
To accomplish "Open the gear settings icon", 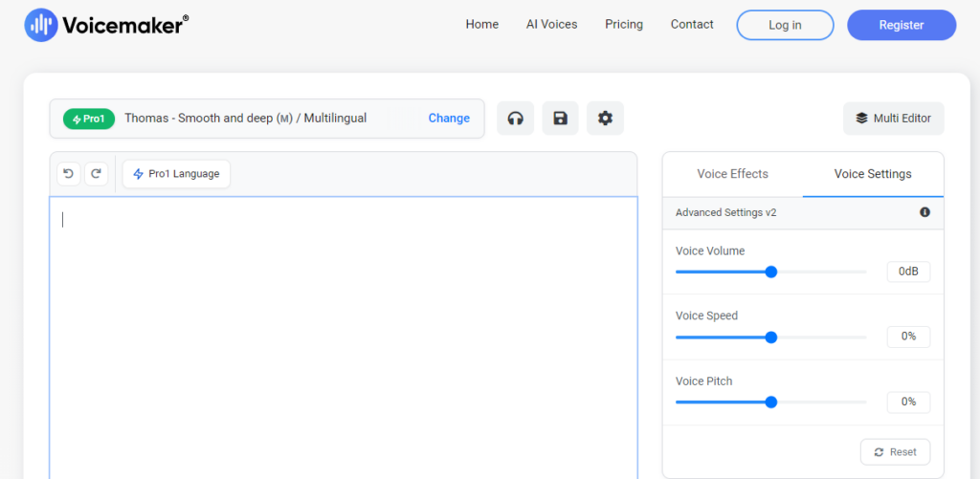I will click(605, 119).
